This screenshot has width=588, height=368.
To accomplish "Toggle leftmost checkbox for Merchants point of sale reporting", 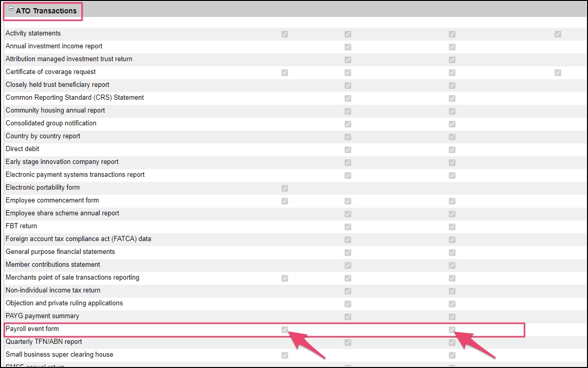I will 284,278.
